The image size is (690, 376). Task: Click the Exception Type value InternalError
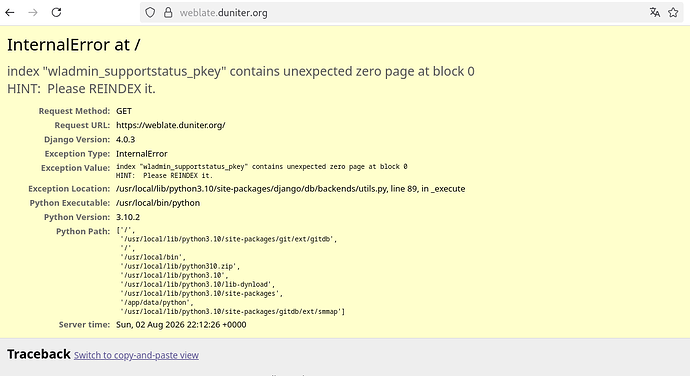[142, 154]
